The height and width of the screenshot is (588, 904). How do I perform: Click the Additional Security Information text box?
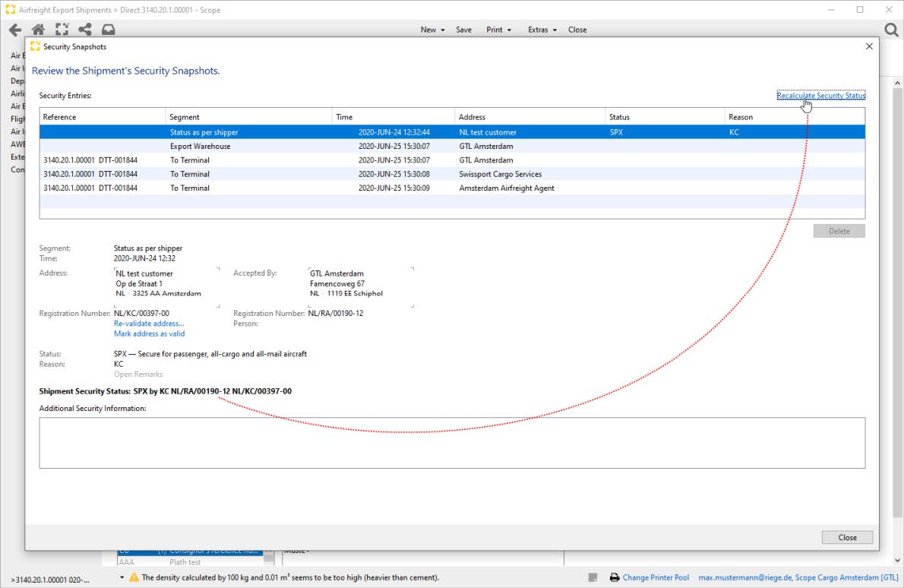pos(452,442)
